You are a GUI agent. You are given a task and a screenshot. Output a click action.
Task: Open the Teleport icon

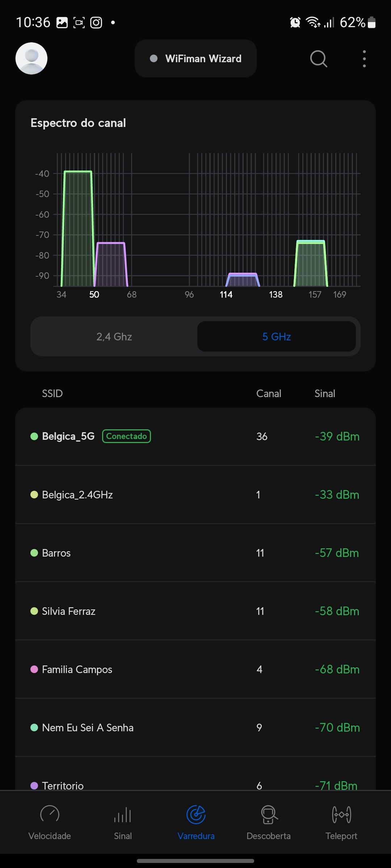click(341, 815)
